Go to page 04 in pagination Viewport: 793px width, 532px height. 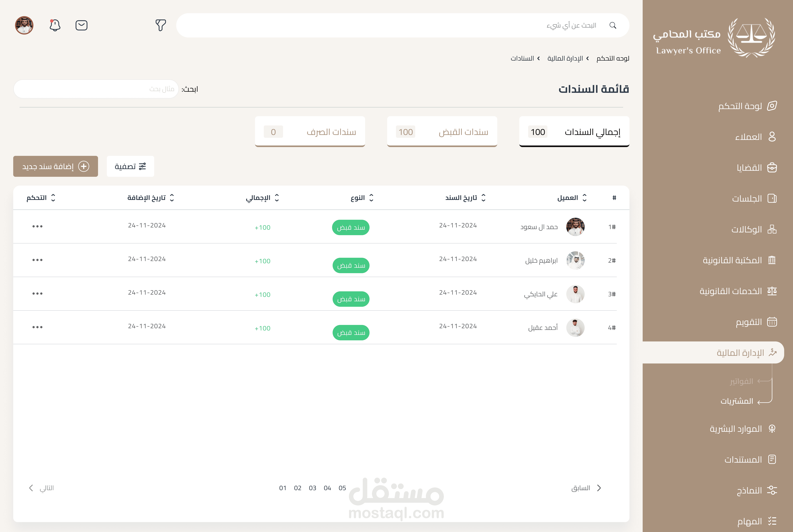click(x=327, y=488)
